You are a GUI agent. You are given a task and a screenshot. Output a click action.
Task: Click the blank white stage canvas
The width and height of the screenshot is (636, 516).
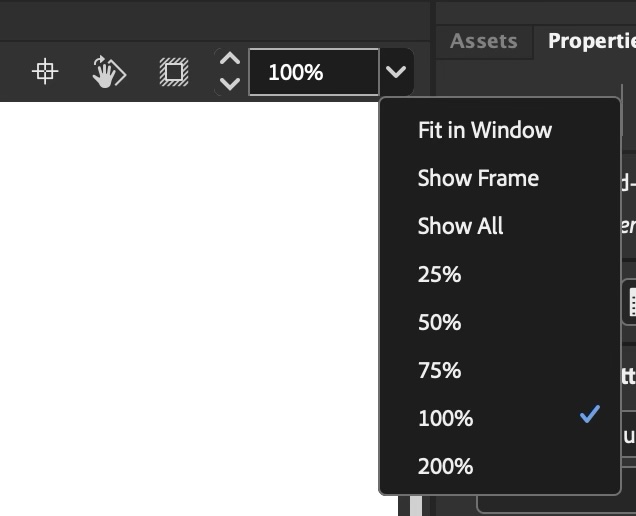(x=189, y=308)
